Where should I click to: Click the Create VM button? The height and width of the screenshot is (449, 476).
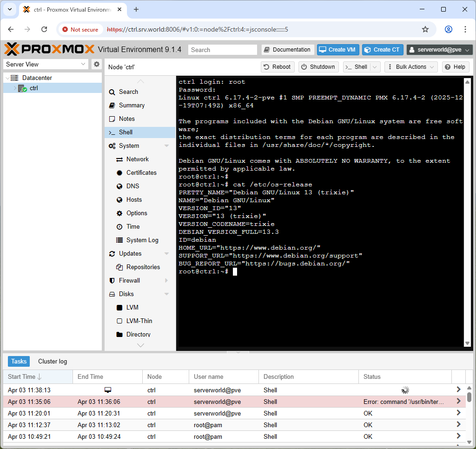click(x=338, y=50)
